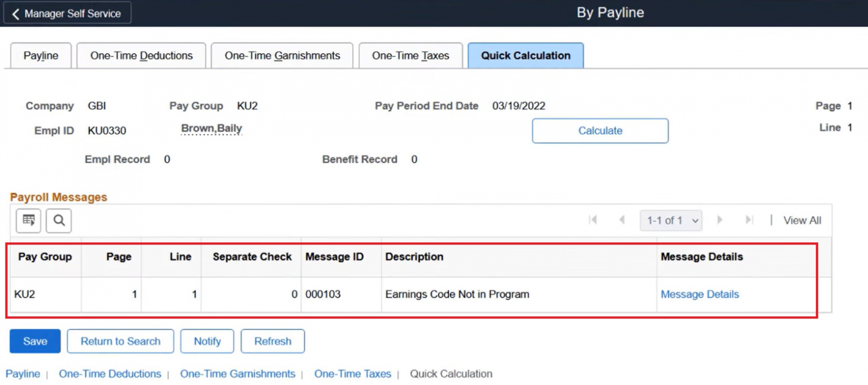Click the By Payline page title
Image resolution: width=868 pixels, height=385 pixels.
(610, 12)
